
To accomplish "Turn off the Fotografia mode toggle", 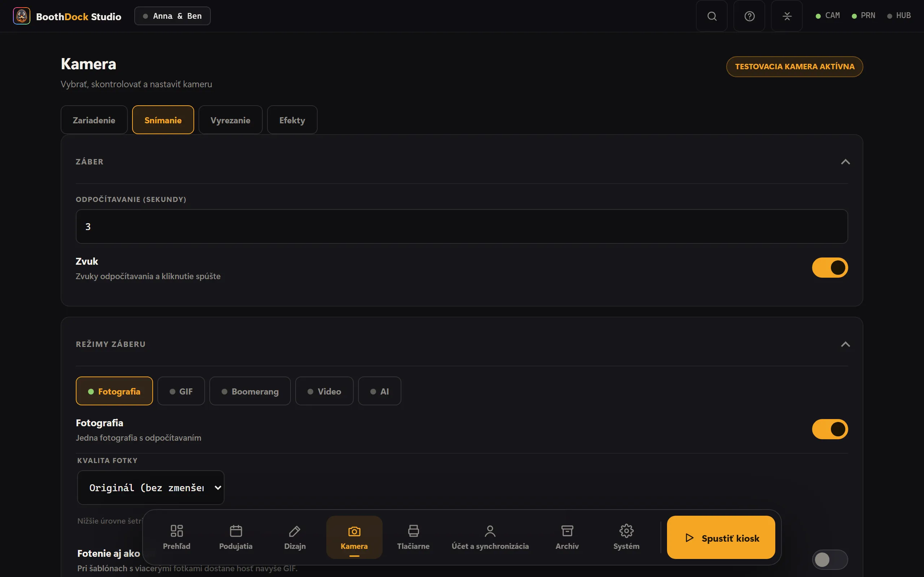I will coord(830,429).
